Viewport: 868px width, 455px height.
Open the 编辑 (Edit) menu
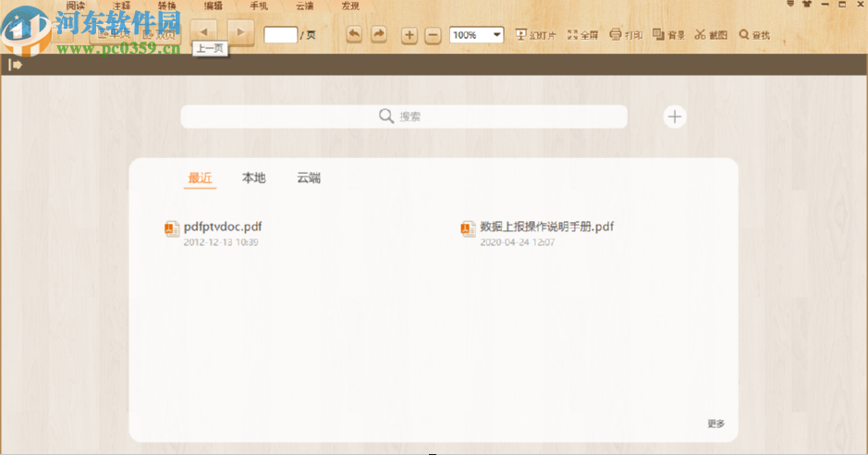[214, 6]
